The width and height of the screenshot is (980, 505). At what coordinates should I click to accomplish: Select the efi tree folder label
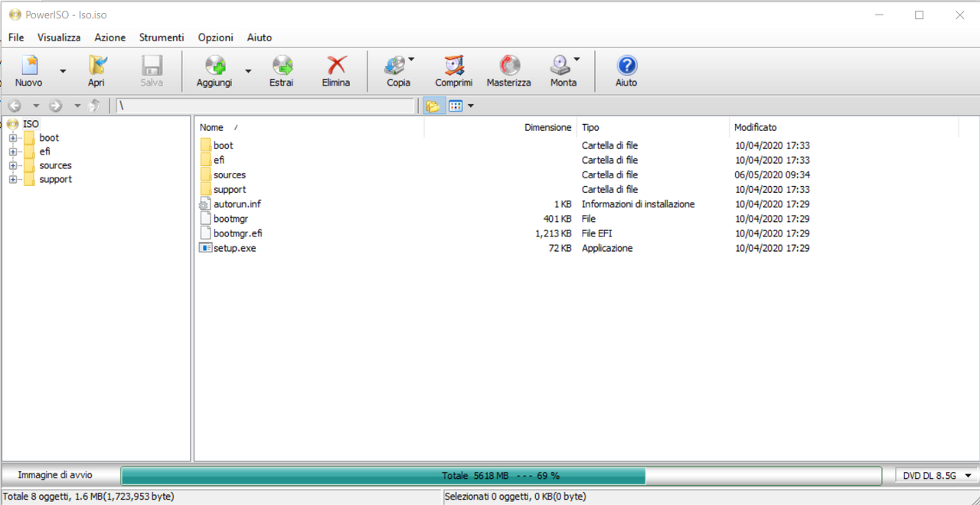tap(44, 151)
